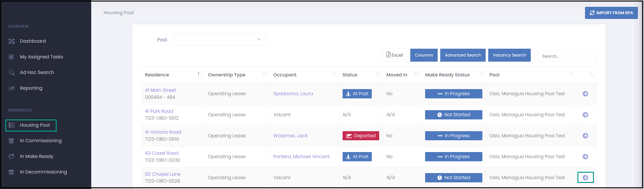
Task: Go to Dashboard in sidebar
Action: 33,41
